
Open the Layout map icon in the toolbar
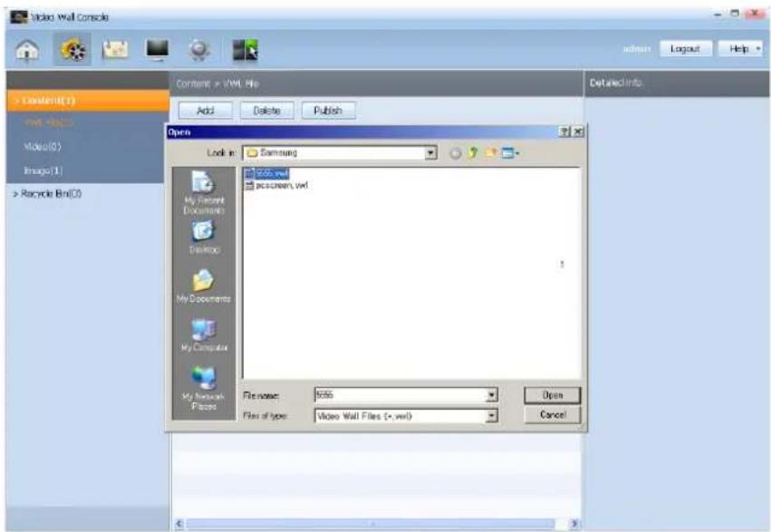pos(115,50)
